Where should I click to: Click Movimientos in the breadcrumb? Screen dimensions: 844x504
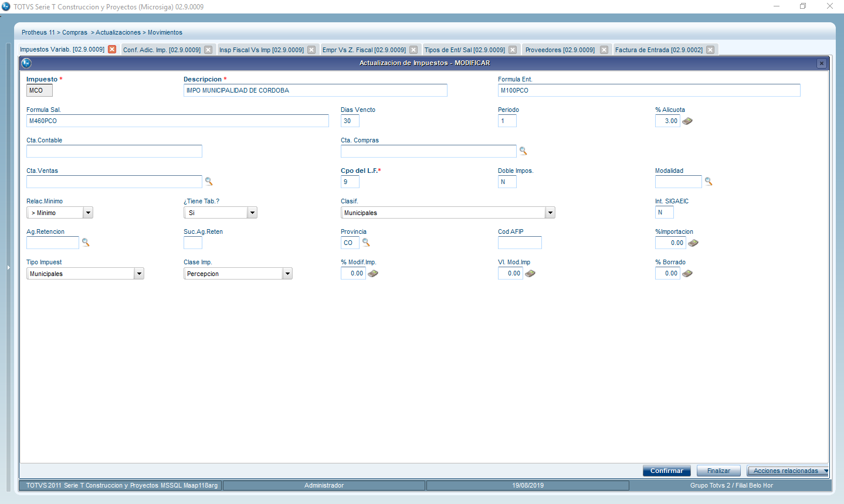[x=165, y=32]
